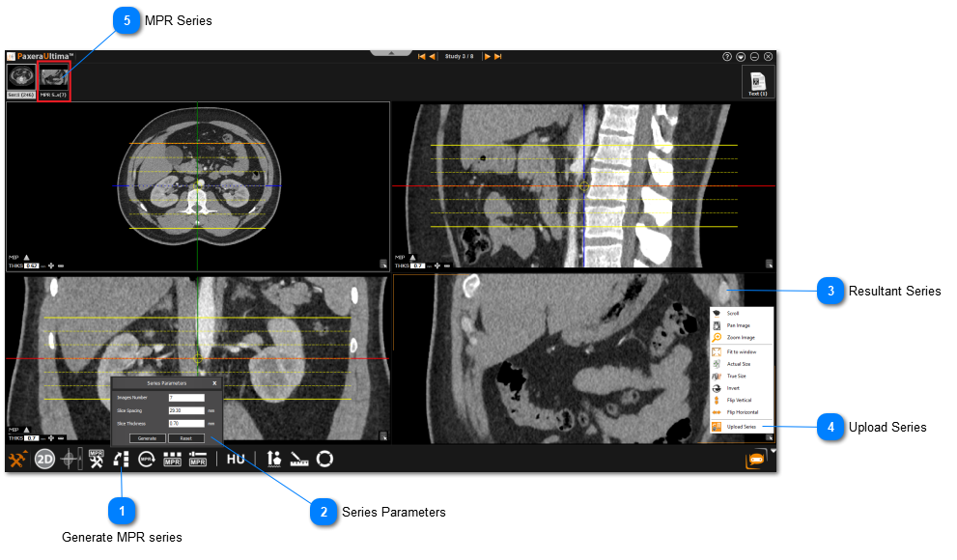Click the rotate MPR circular icon
Viewport: 957px width, 560px height.
147,460
